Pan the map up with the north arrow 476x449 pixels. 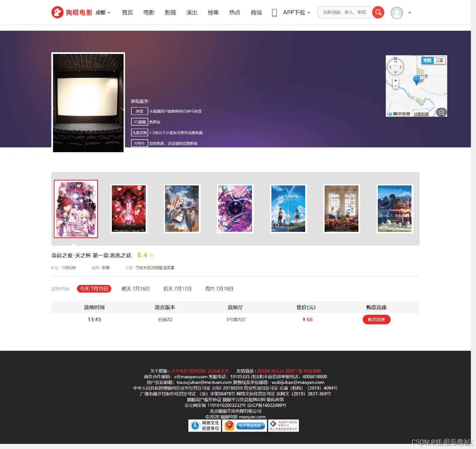click(396, 62)
